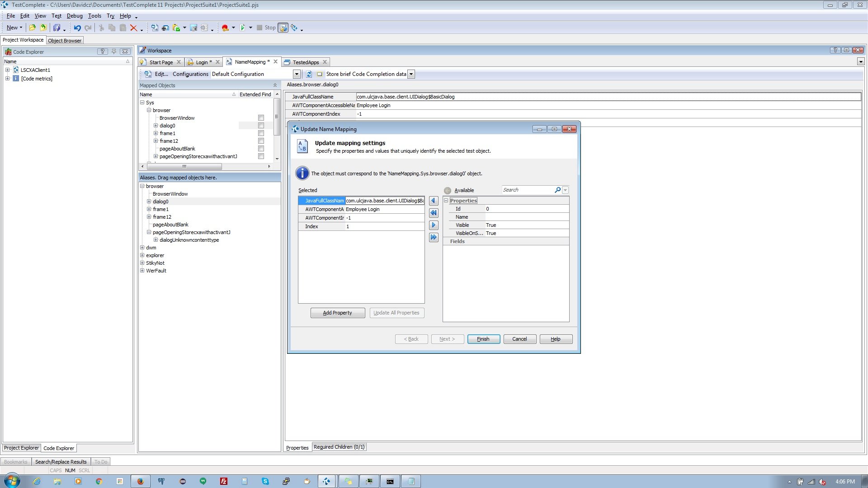
Task: Select the Index row in Selected list
Action: 361,226
